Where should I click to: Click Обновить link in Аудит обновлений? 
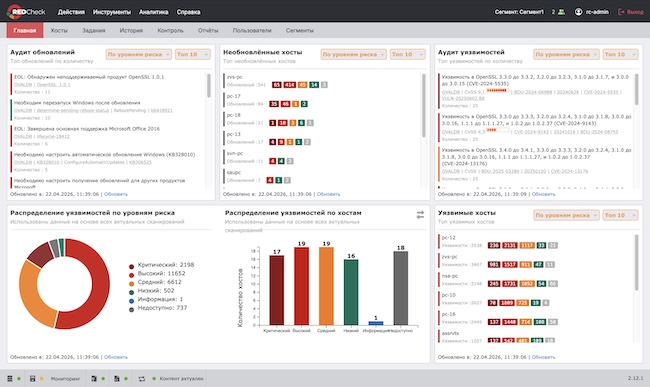coord(116,194)
